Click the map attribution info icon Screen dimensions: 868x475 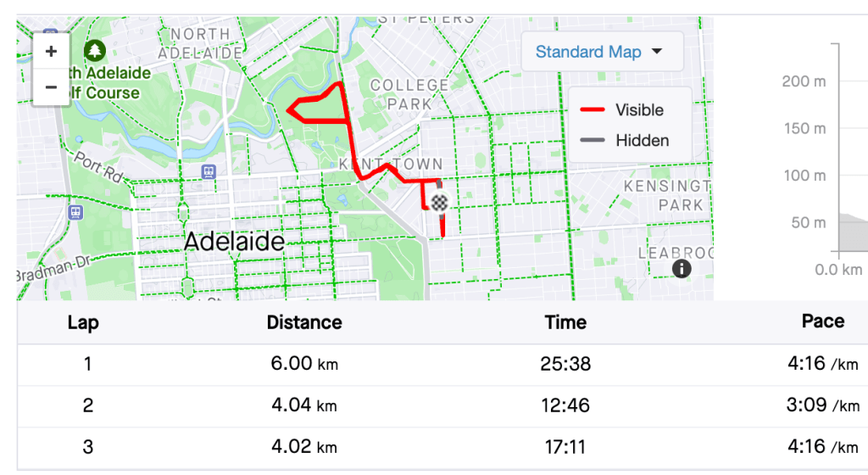682,268
